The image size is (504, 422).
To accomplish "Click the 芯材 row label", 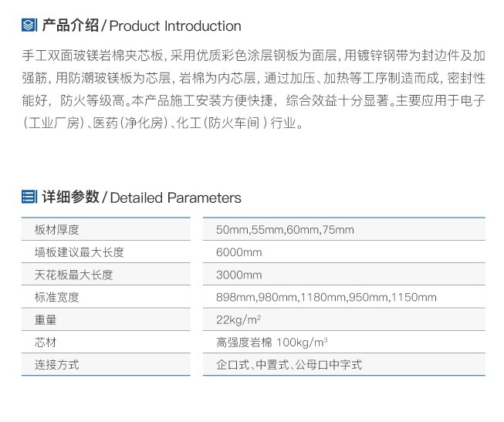I will [x=46, y=343].
